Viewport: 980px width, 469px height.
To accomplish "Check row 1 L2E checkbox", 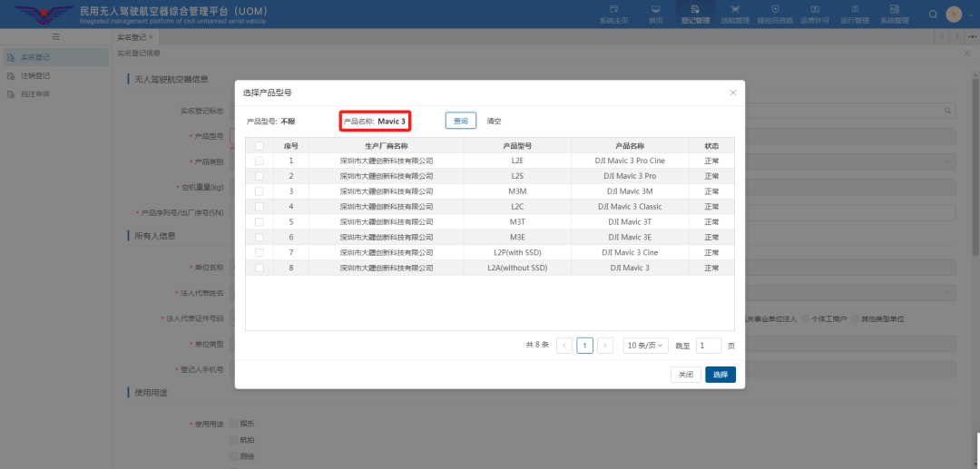I will (x=260, y=161).
